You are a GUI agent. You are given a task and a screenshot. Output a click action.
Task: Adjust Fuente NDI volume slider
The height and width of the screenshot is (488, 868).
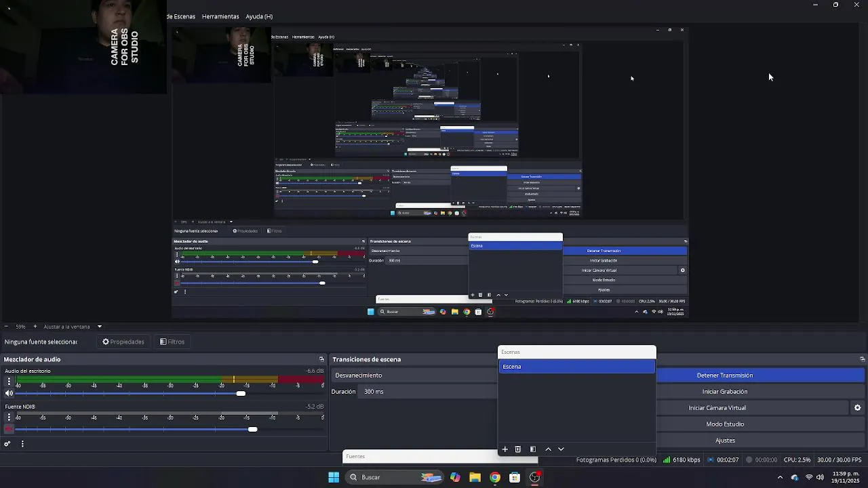252,429
